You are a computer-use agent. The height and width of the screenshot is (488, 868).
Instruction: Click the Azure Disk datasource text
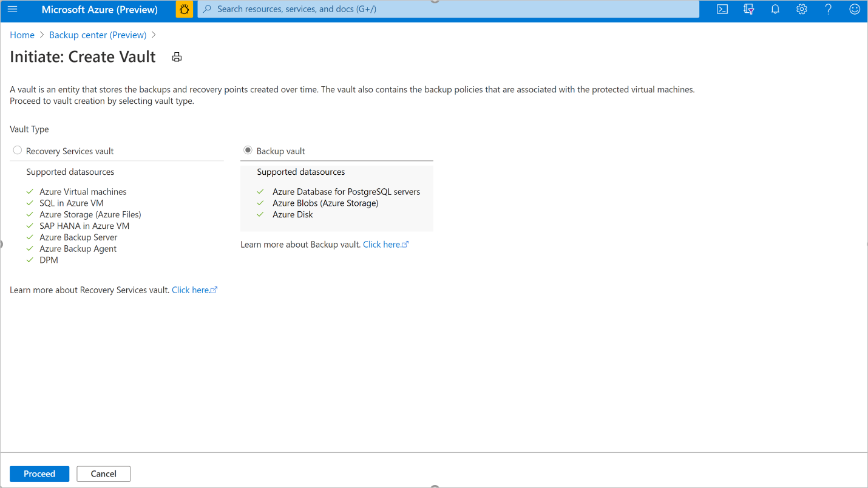[293, 215]
